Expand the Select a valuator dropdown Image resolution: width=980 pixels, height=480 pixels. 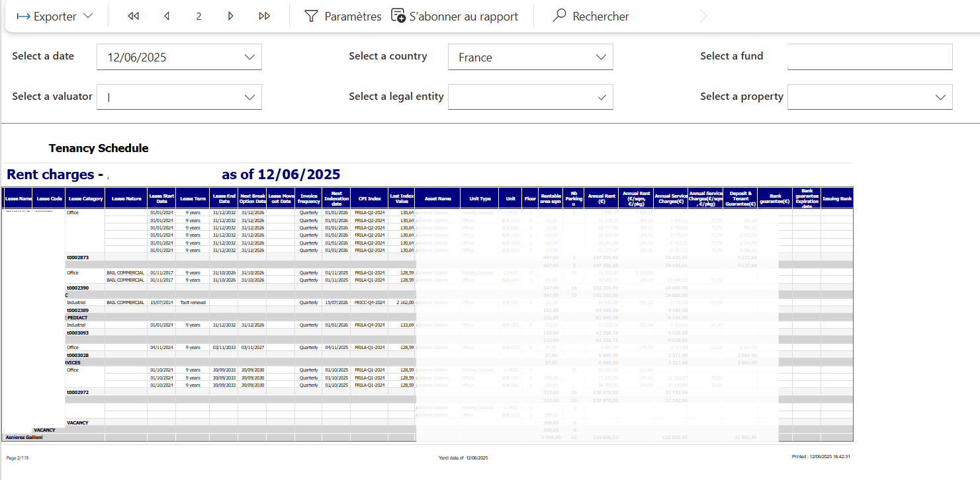[249, 97]
